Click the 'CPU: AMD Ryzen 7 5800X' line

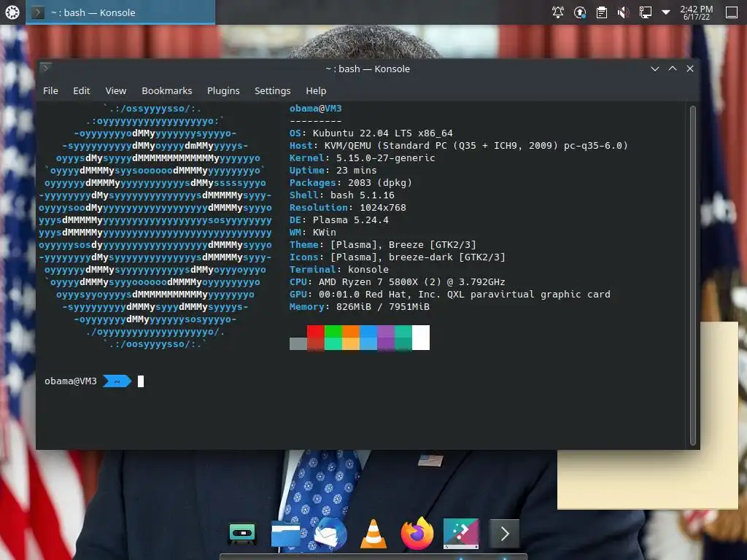[x=398, y=282]
